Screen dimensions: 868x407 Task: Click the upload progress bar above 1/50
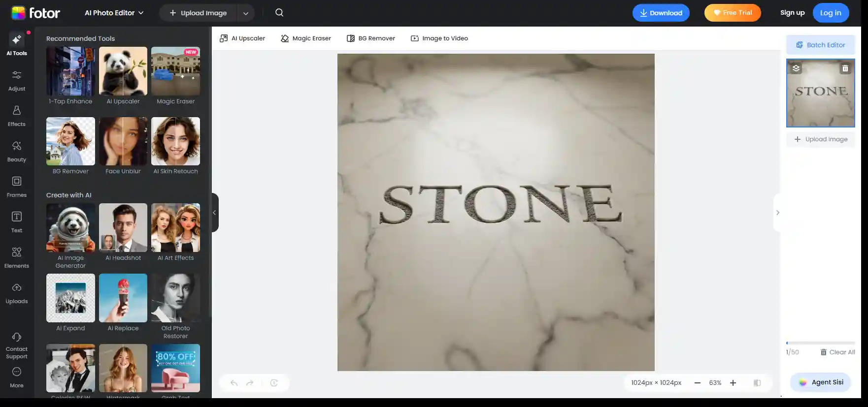pos(821,343)
